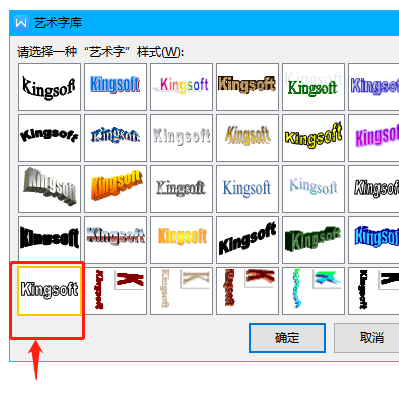Select the dark green 3D Kingsoft style
The height and width of the screenshot is (401, 399).
pyautogui.click(x=313, y=240)
